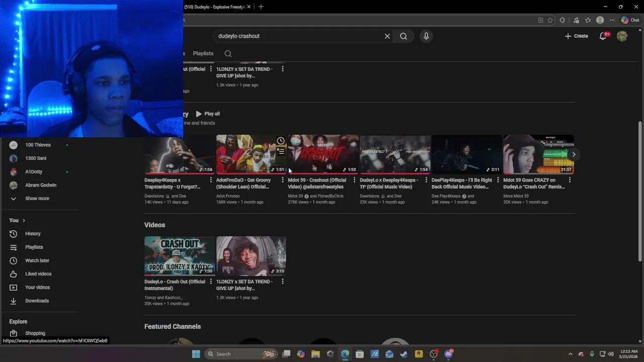Start voice search with the microphone icon
Screen dimensions: 644x362
point(426,36)
